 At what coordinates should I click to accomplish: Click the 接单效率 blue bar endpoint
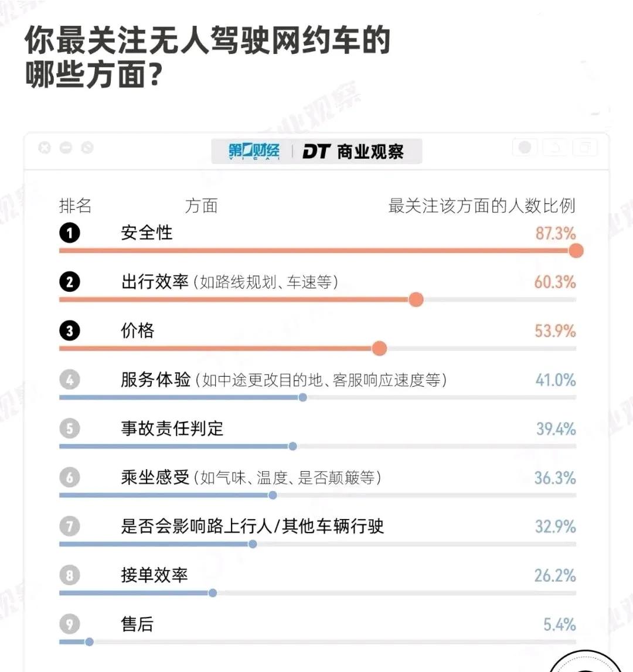click(212, 593)
